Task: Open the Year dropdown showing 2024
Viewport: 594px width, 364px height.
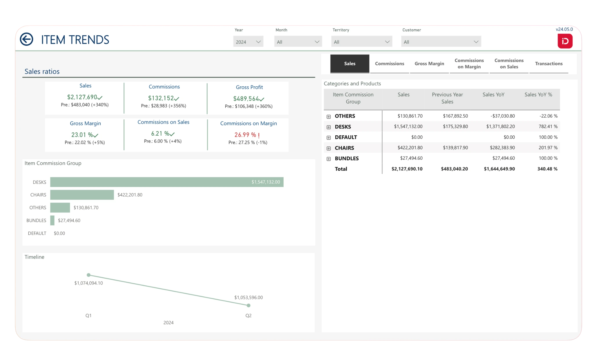Action: [248, 42]
